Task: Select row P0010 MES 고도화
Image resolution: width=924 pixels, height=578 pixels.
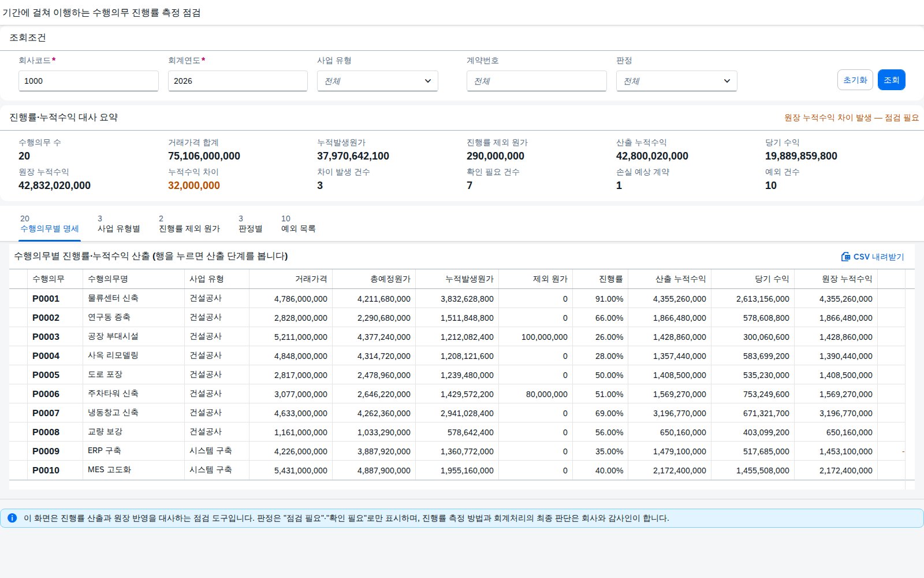Action: coord(457,470)
